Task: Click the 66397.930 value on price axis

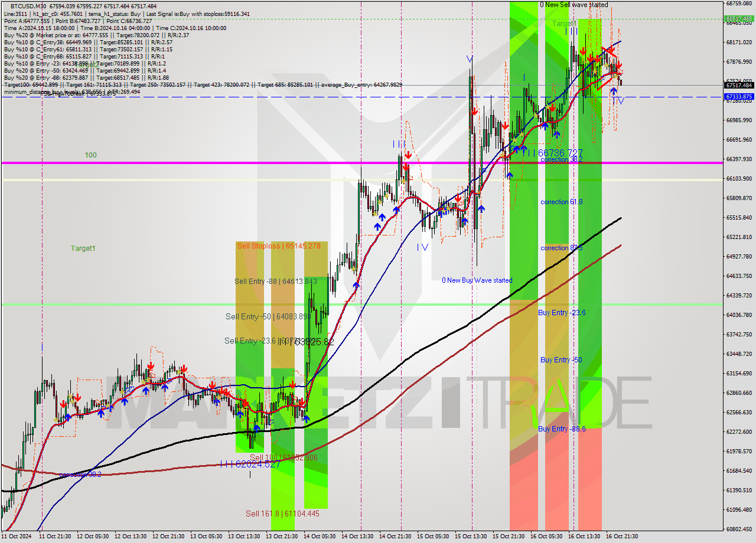Action: pyautogui.click(x=738, y=159)
